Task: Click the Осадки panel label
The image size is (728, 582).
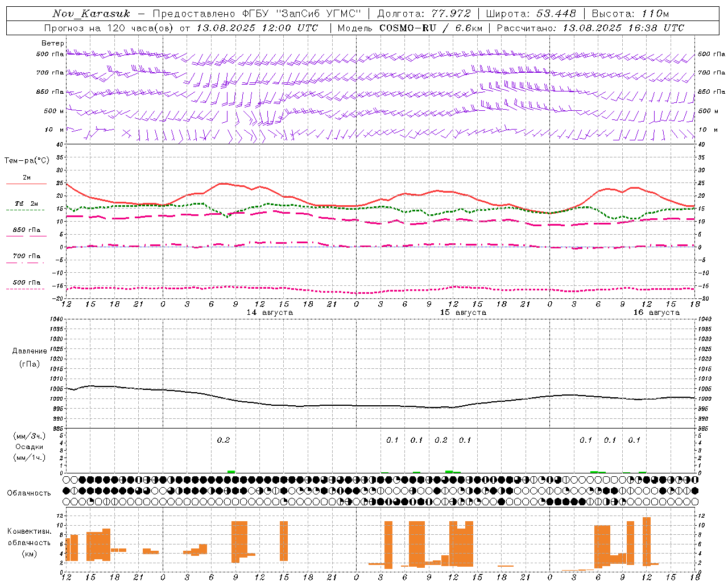Action: [30, 447]
